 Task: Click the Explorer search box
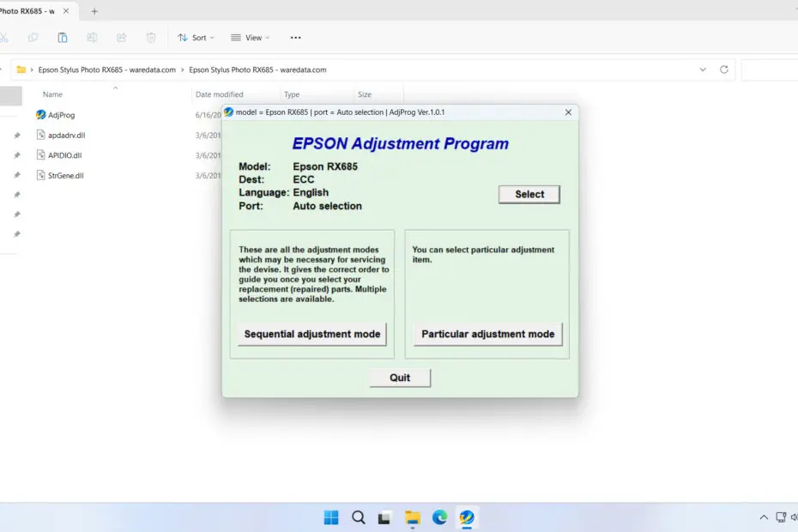point(770,70)
